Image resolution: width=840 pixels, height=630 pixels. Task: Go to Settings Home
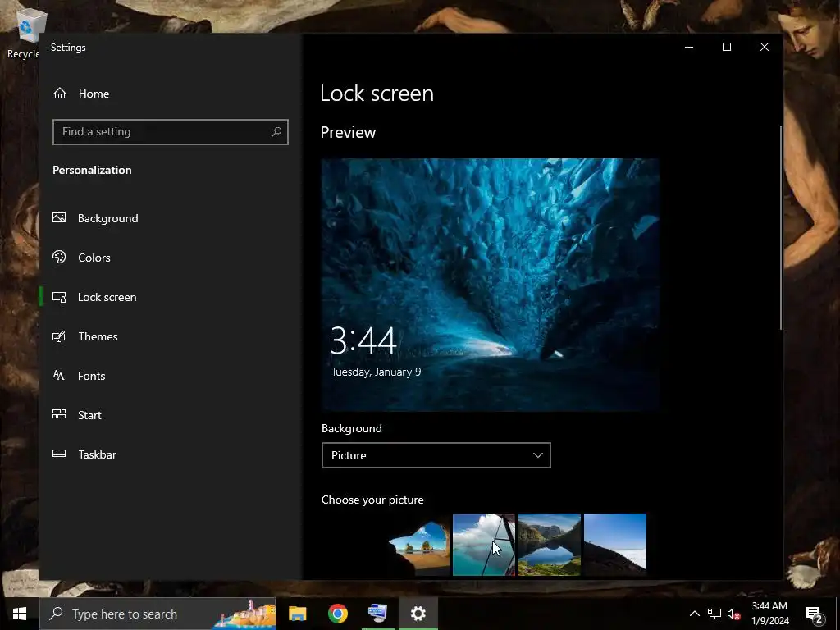pos(171,94)
